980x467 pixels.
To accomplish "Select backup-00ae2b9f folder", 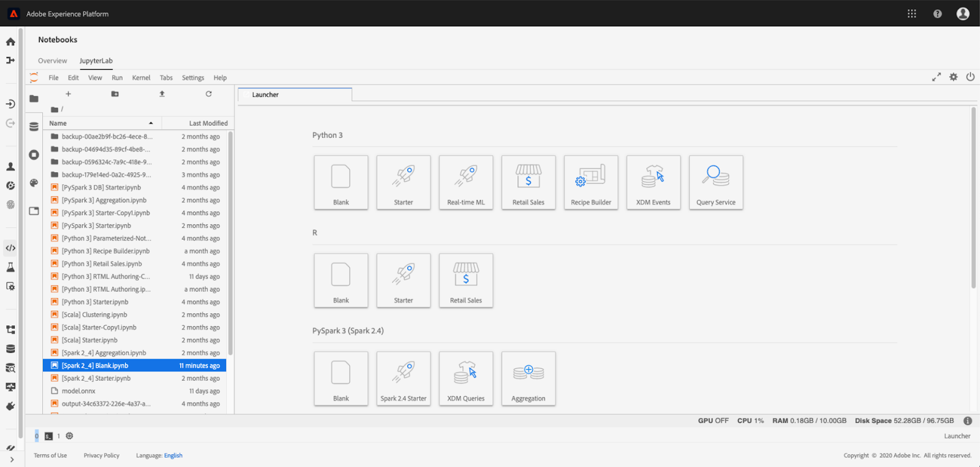I will [x=135, y=137].
